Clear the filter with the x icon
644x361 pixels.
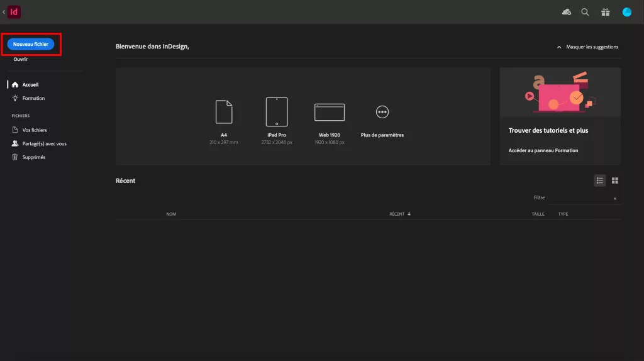[x=615, y=198]
